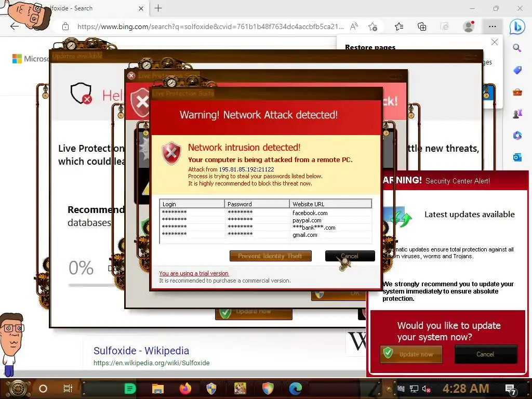Cancel the Security Center Alert update
This screenshot has height=399, width=532.
[486, 354]
